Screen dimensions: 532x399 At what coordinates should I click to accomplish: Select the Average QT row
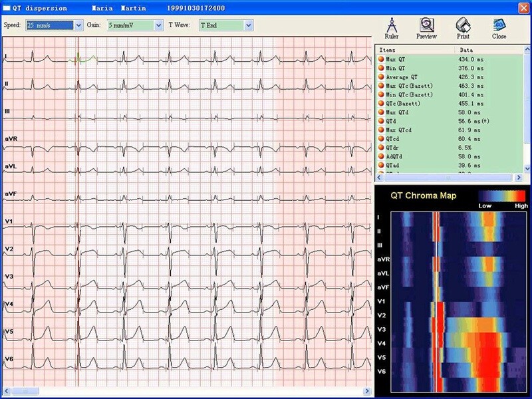point(450,77)
